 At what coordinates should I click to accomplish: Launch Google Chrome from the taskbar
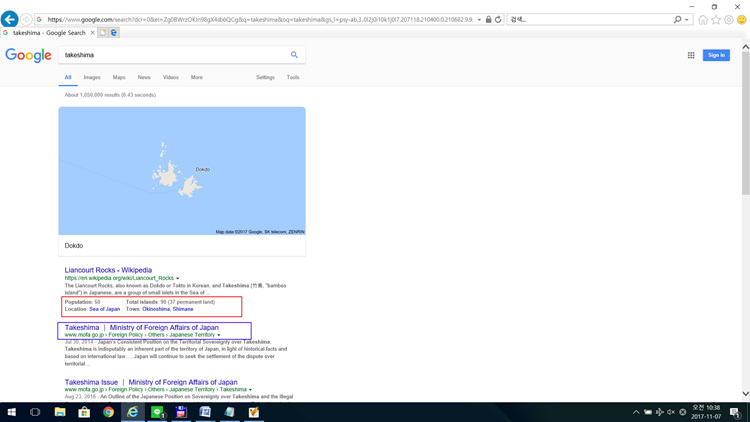pyautogui.click(x=109, y=412)
